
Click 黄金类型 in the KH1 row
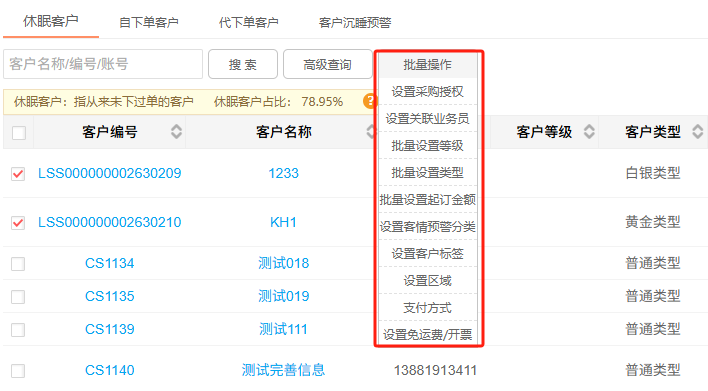653,223
